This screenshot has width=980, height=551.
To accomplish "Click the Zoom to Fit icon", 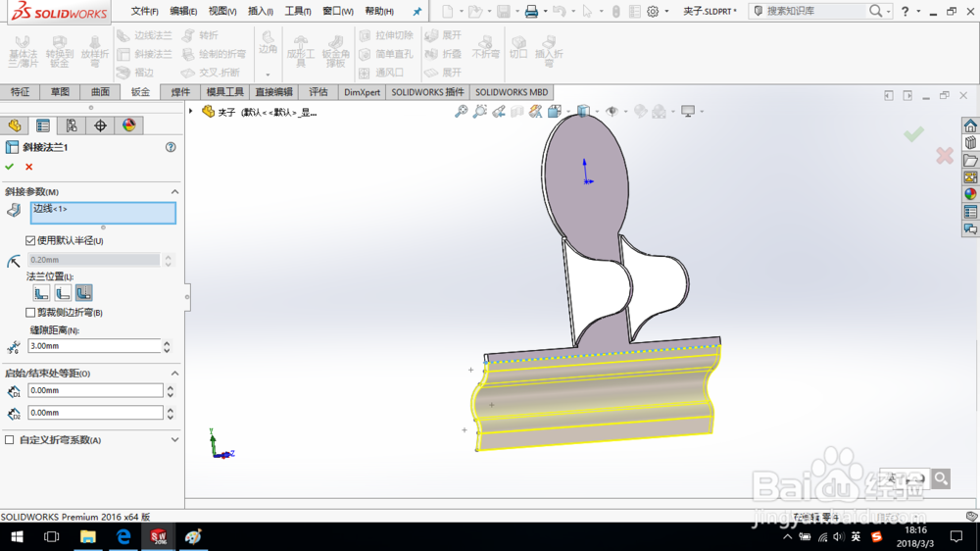I will click(461, 112).
